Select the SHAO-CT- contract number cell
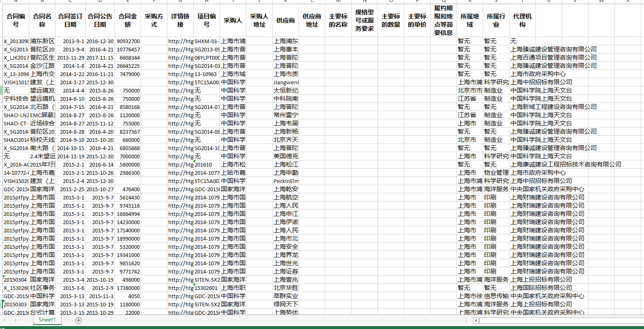This screenshot has height=329, width=644. tap(16, 123)
